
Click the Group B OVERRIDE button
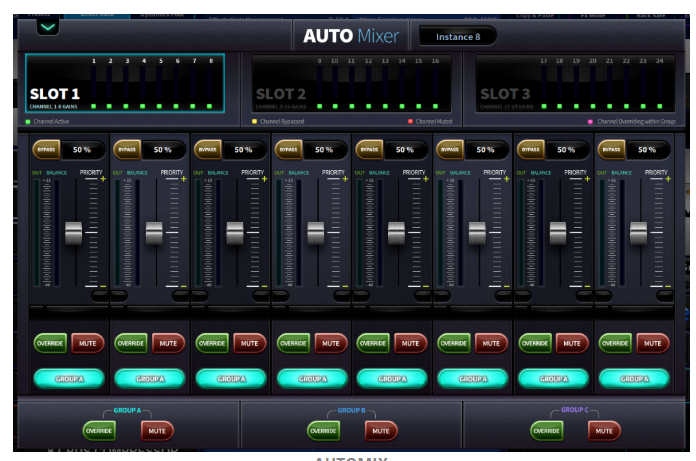pyautogui.click(x=323, y=431)
